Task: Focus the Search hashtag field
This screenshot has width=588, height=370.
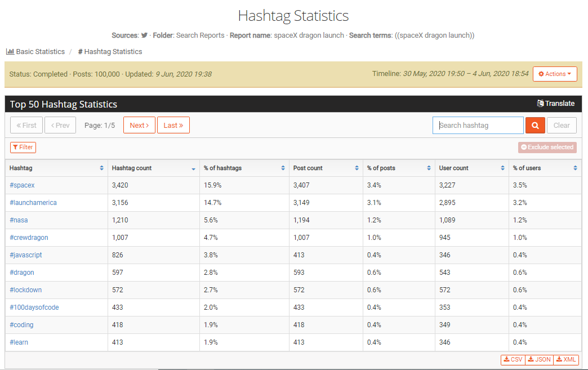Action: (478, 125)
